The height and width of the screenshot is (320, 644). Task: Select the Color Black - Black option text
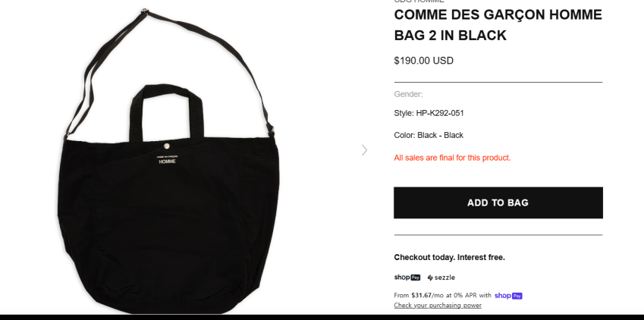point(429,135)
